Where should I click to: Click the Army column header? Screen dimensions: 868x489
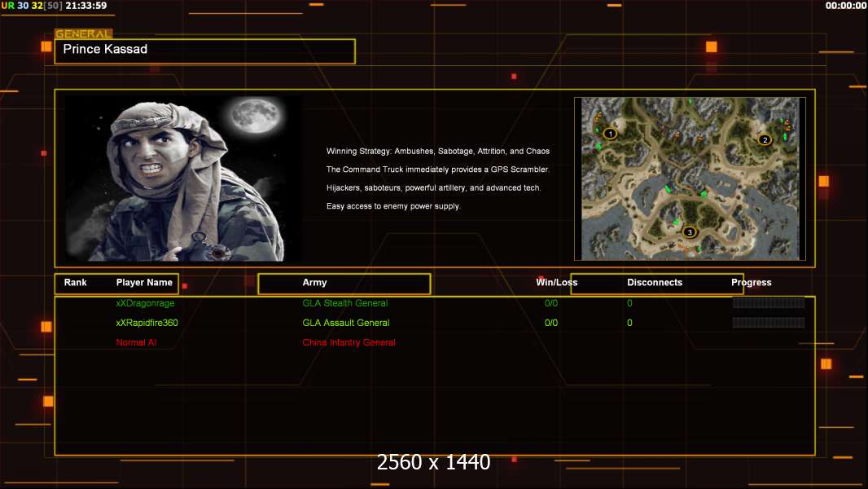(x=314, y=283)
